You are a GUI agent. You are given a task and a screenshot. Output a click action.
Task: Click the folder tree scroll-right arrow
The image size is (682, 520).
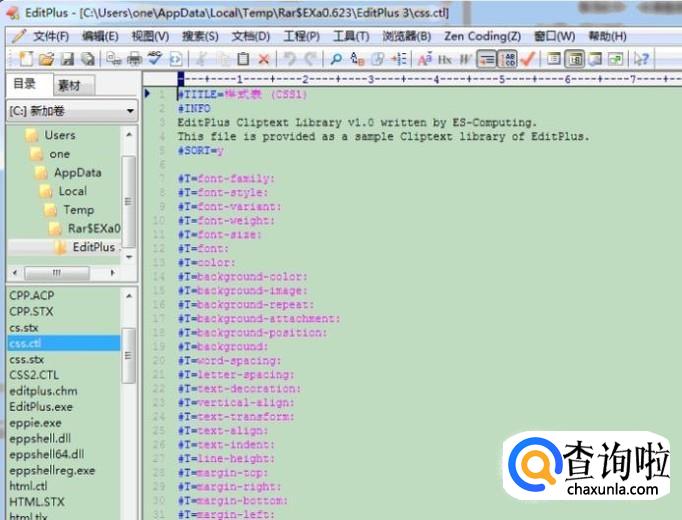pos(113,273)
